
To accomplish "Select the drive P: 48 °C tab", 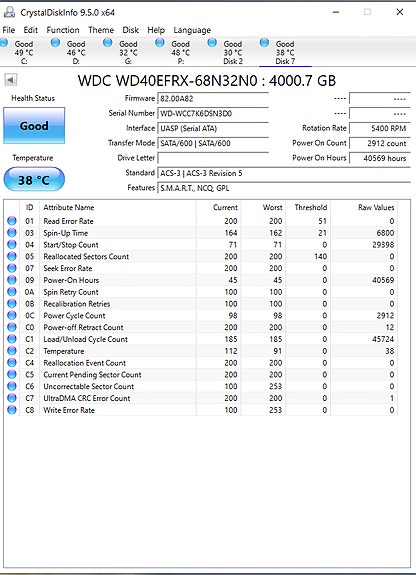I will coord(175,52).
